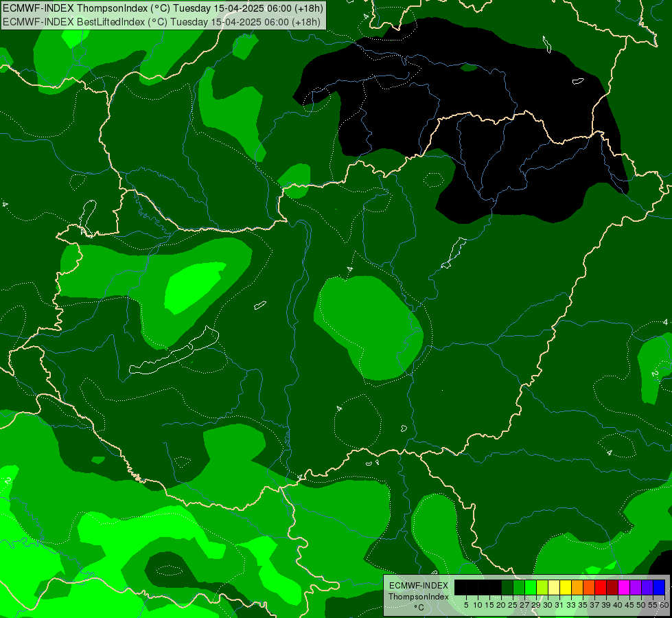Image resolution: width=672 pixels, height=618 pixels.
Task: Pick the purple 45–50 legend swatch
Action: pyautogui.click(x=636, y=587)
